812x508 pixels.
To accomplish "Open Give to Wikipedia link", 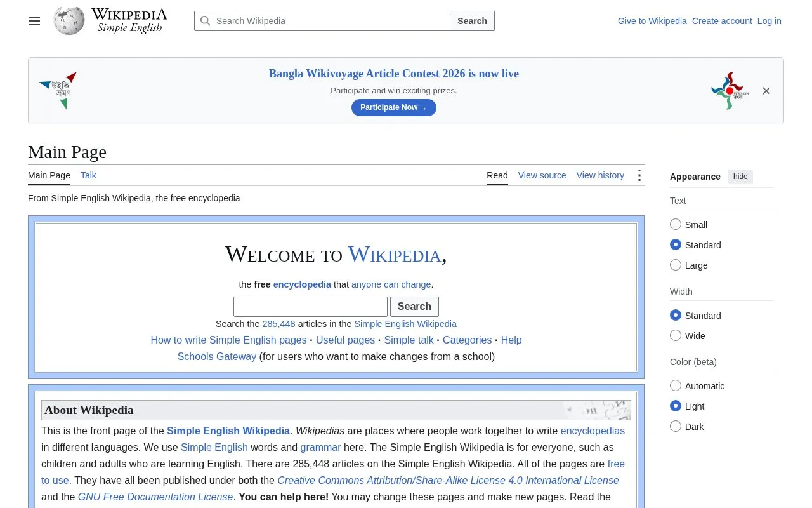I will (652, 21).
